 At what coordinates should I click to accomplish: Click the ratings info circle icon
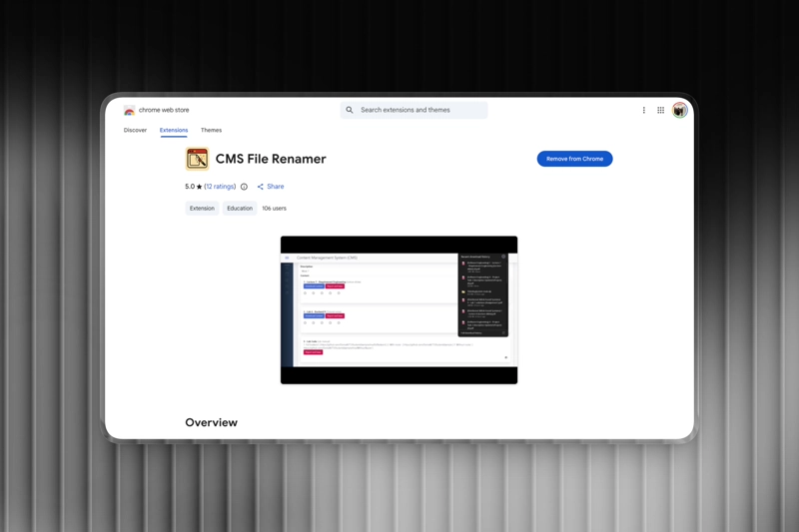pos(244,187)
